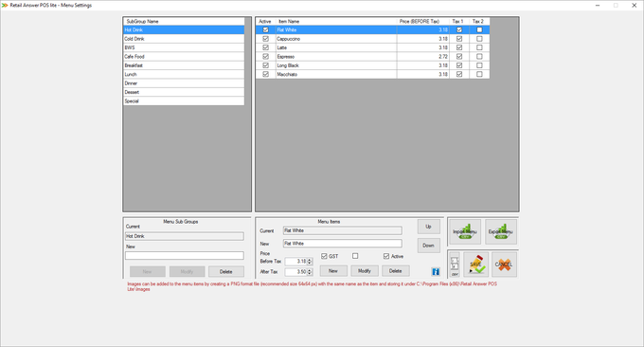Toggle Active checkbox for Cappuccino row
Viewport: 644px width, 347px height.
[x=266, y=39]
